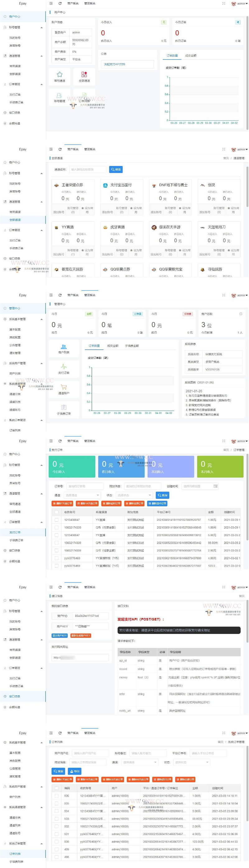Click the icon beside 虎牙直播 channel

[x=105, y=228]
